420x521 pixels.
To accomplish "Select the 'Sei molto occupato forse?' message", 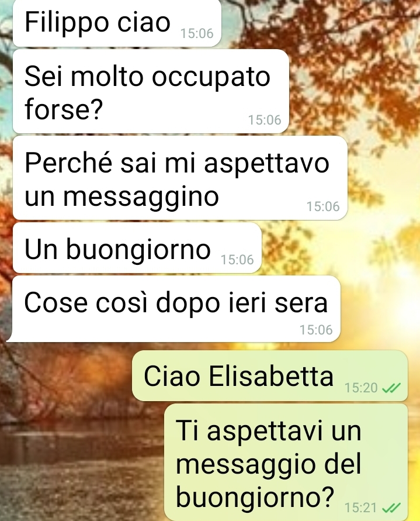I will (151, 91).
